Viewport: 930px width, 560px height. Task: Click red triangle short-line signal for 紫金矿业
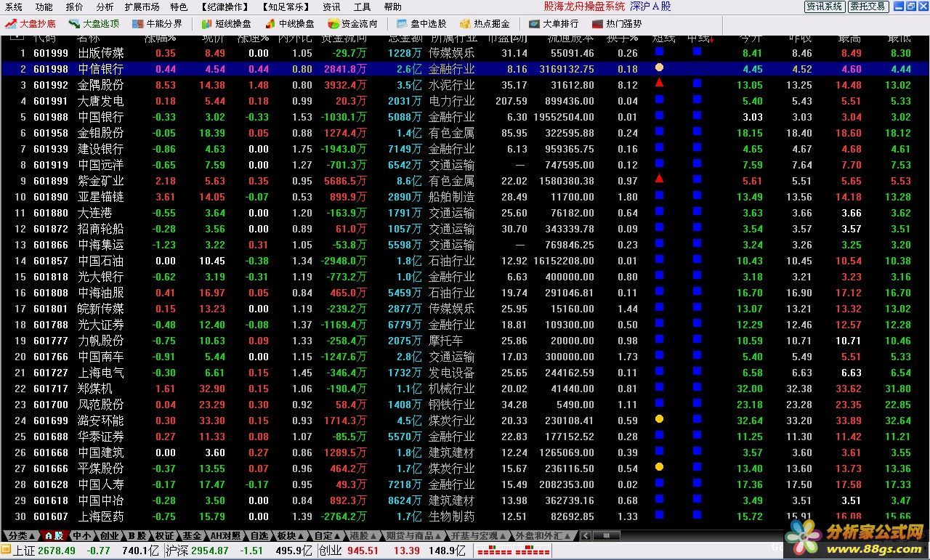[x=659, y=179]
